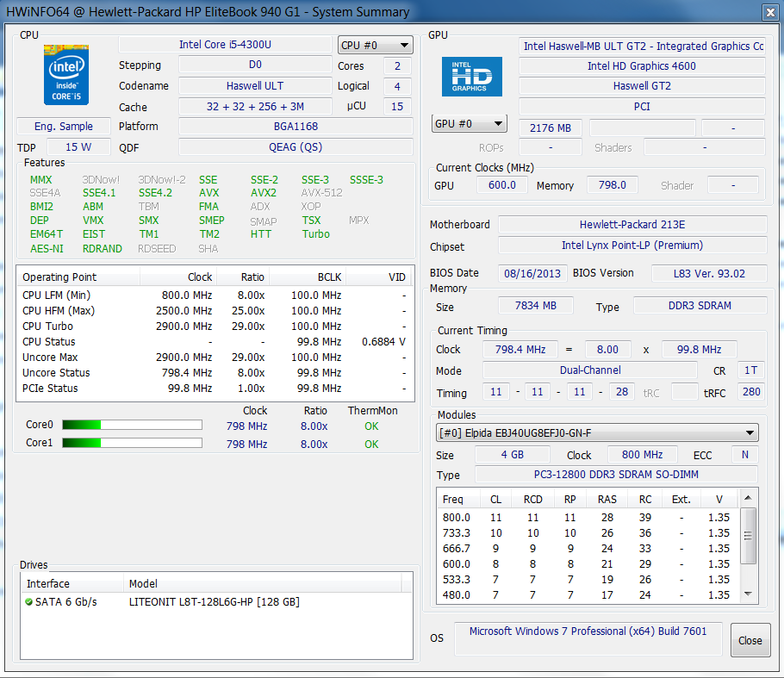Click the Eng. Sample field

click(x=64, y=127)
